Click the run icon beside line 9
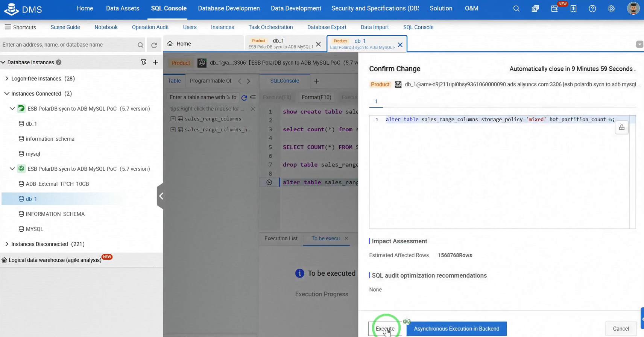This screenshot has width=644, height=337. click(269, 182)
